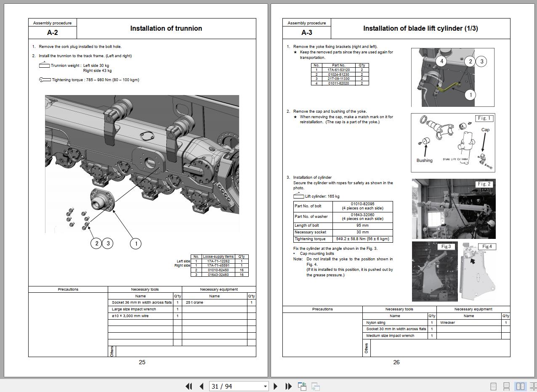Viewport: 537px width, 392px height.
Task: Click part number '01643-32460'
Action: click(x=218, y=275)
